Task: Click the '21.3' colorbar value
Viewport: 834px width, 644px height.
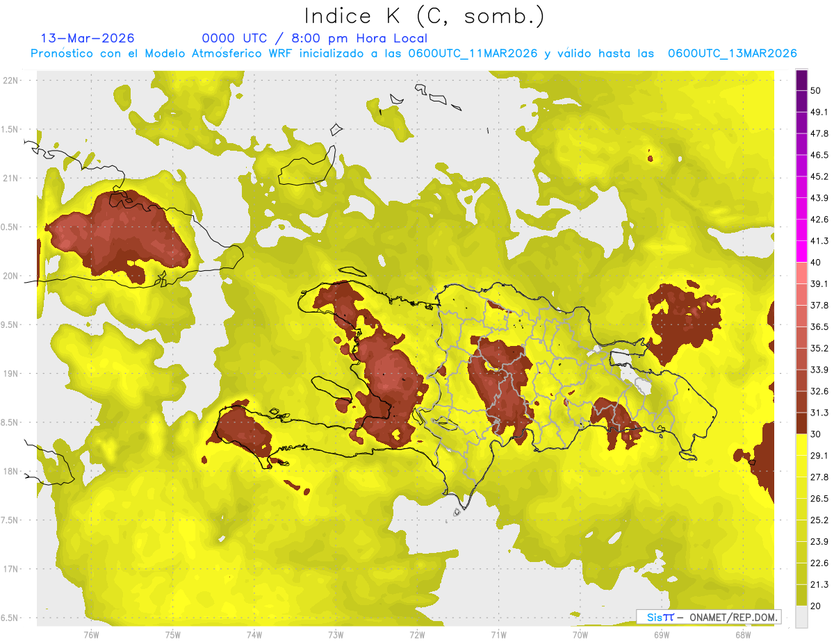Action: point(819,585)
